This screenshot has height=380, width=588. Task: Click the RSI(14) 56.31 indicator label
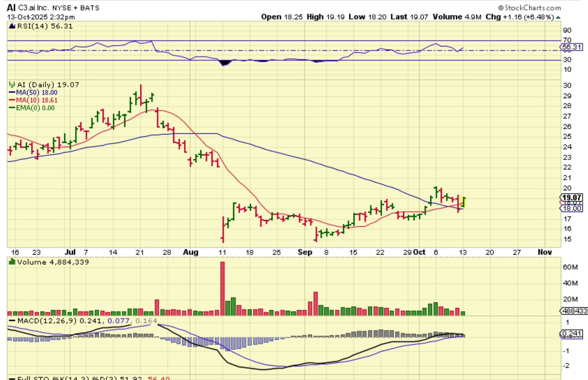tap(45, 26)
